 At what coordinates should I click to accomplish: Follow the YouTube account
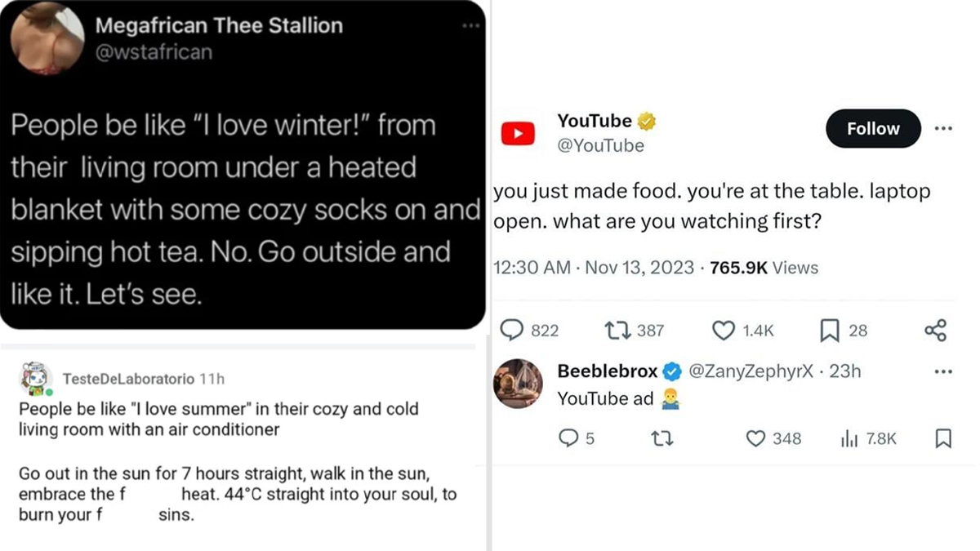tap(873, 128)
